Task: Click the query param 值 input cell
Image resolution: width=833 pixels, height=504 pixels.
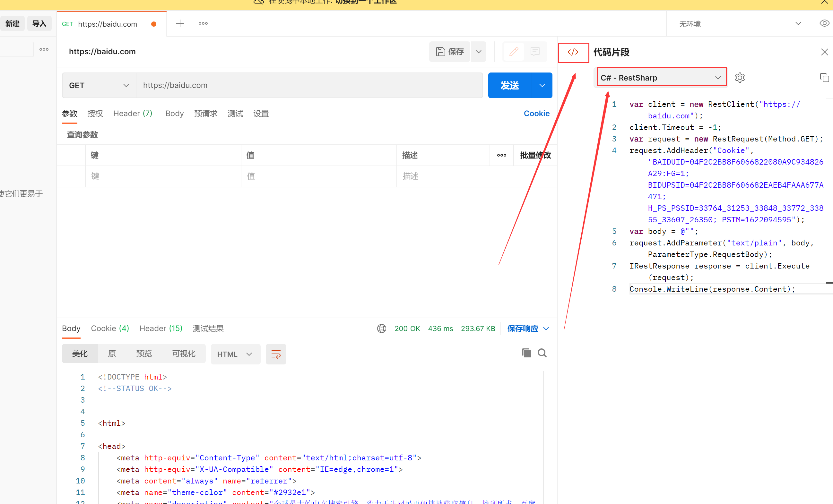Action: pos(318,176)
